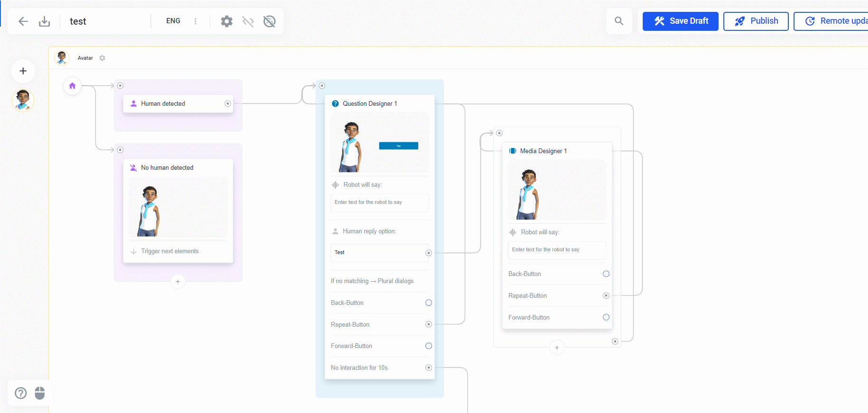Toggle Repeat-Button connector in Media Designer 1

tap(606, 296)
